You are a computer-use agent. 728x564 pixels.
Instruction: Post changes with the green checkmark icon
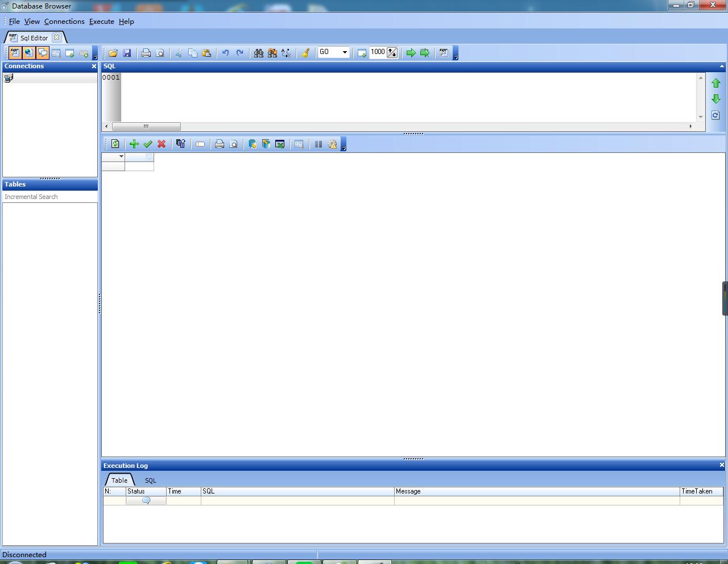[x=148, y=144]
